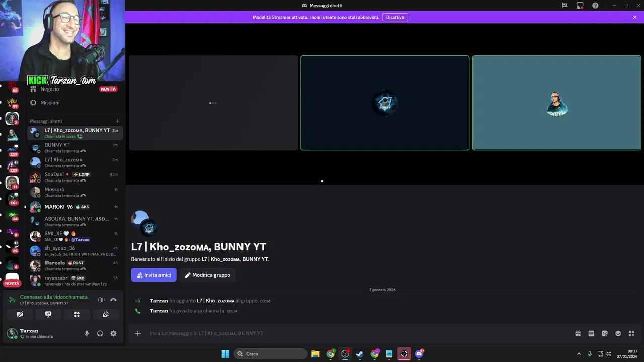644x362 pixels.
Task: Open Missioni quests item
Action: 74,103
